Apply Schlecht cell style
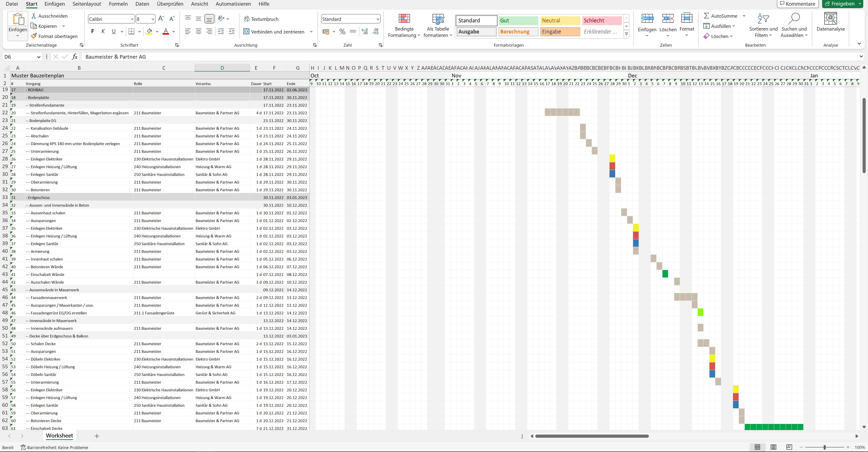Screen dimensions: 868x452 (602, 21)
